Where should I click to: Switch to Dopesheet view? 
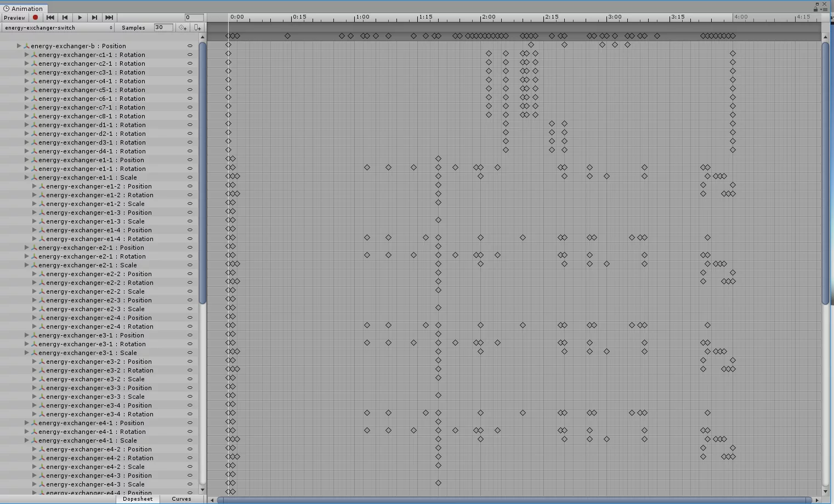[x=138, y=499]
